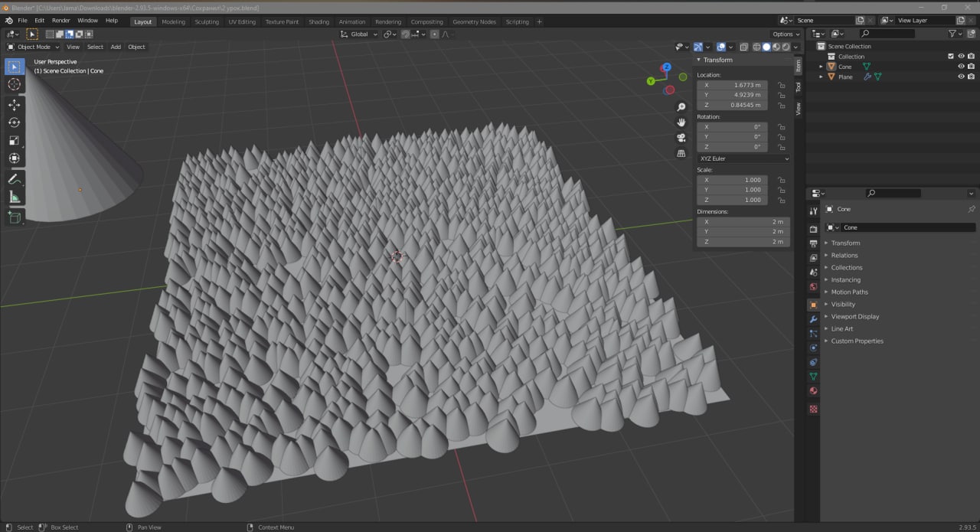This screenshot has width=980, height=532.
Task: Expand the Instancing panel
Action: [845, 279]
